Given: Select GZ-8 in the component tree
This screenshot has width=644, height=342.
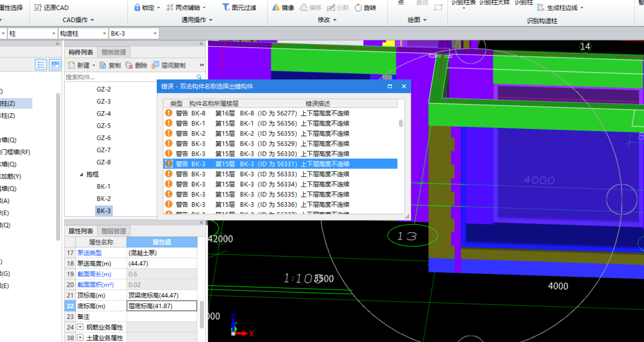Looking at the screenshot, I should pos(104,162).
